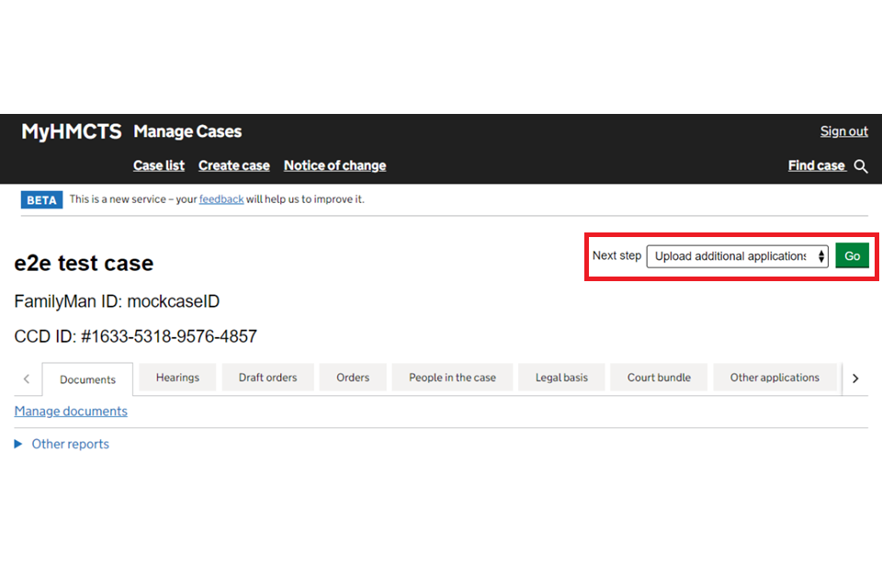Screen dimensions: 882x588
Task: Click the MyHMCTS logo
Action: [x=72, y=131]
